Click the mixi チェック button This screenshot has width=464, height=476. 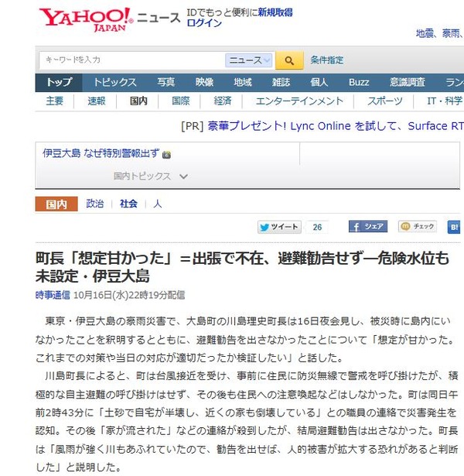[x=418, y=227]
